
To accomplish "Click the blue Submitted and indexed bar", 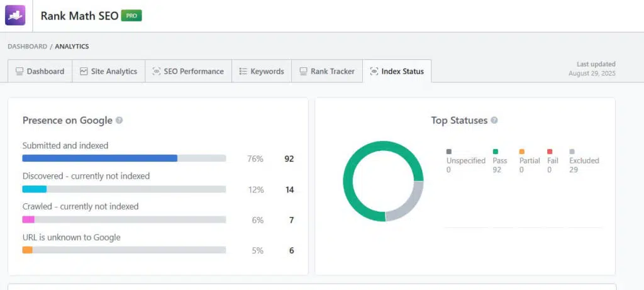I will pyautogui.click(x=99, y=159).
